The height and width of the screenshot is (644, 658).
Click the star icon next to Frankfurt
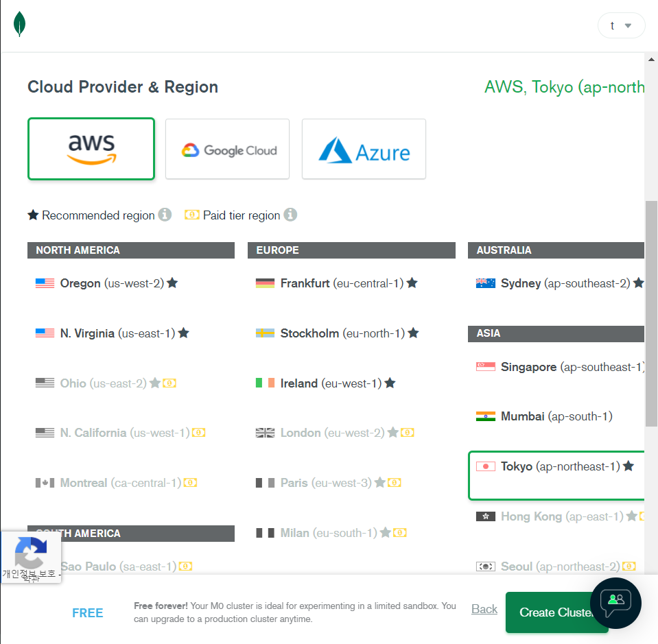point(412,283)
